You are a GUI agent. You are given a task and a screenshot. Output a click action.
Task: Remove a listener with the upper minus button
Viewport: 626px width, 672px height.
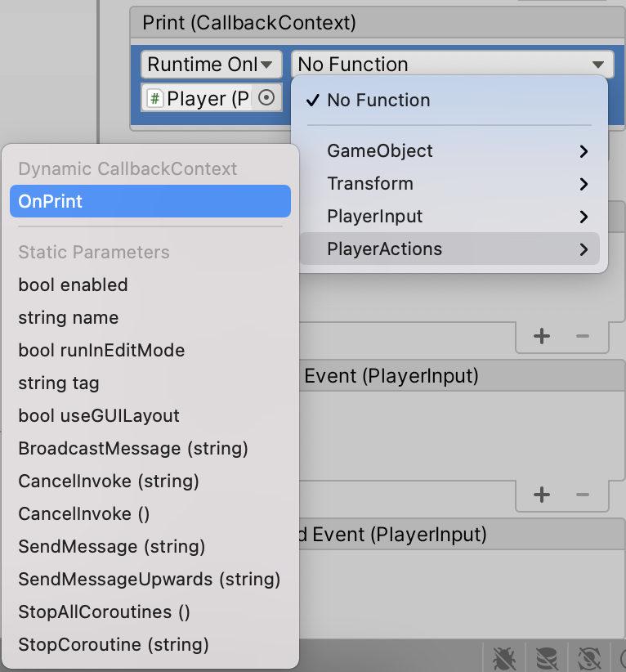[x=583, y=336]
